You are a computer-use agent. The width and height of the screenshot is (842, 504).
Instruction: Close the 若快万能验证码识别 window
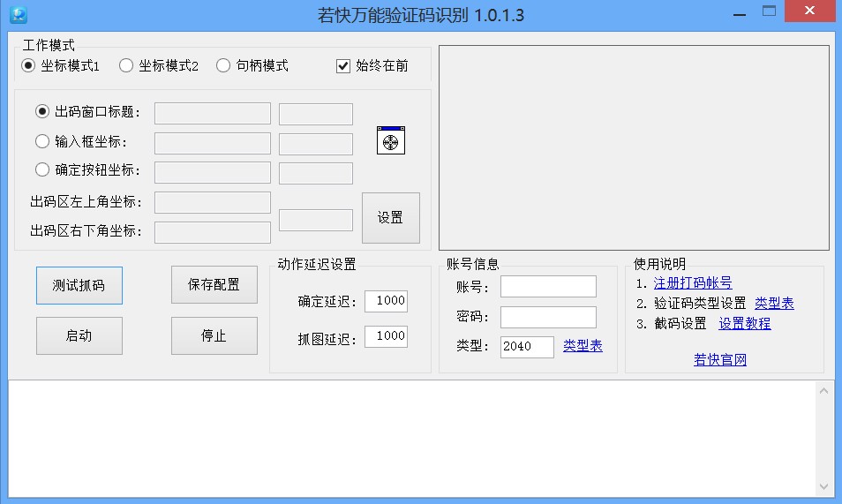(x=809, y=11)
